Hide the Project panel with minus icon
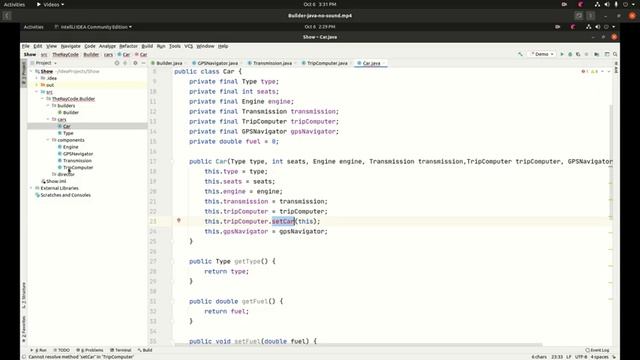640x360 pixels. [143, 63]
